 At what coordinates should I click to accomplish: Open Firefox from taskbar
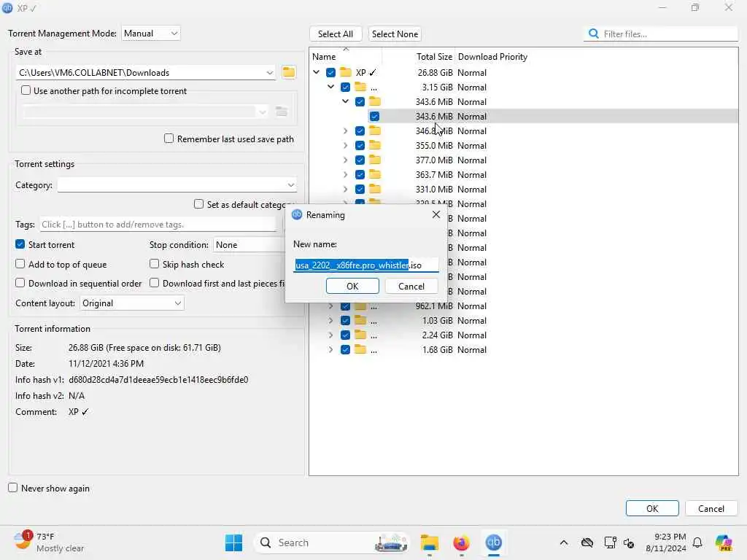[461, 542]
